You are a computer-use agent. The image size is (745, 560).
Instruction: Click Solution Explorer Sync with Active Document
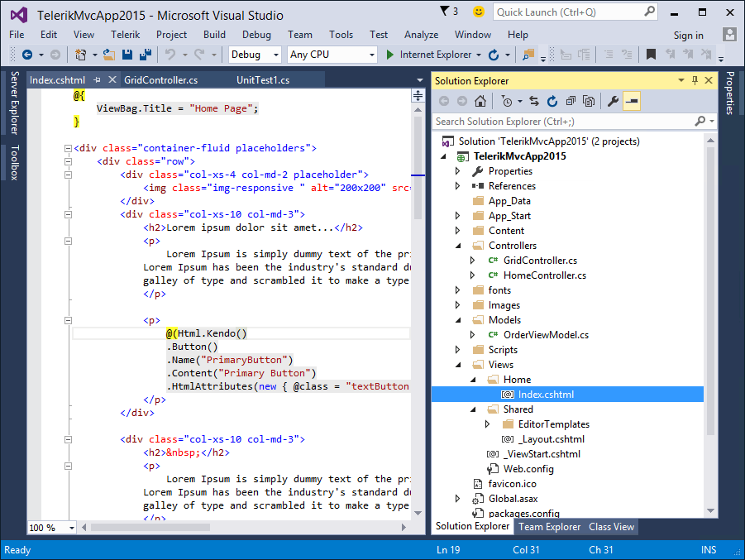(x=534, y=101)
